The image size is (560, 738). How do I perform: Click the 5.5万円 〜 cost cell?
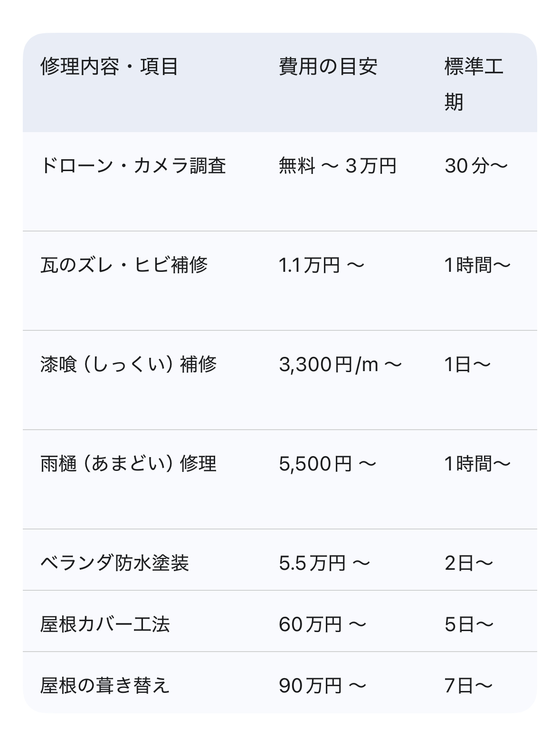tap(324, 563)
